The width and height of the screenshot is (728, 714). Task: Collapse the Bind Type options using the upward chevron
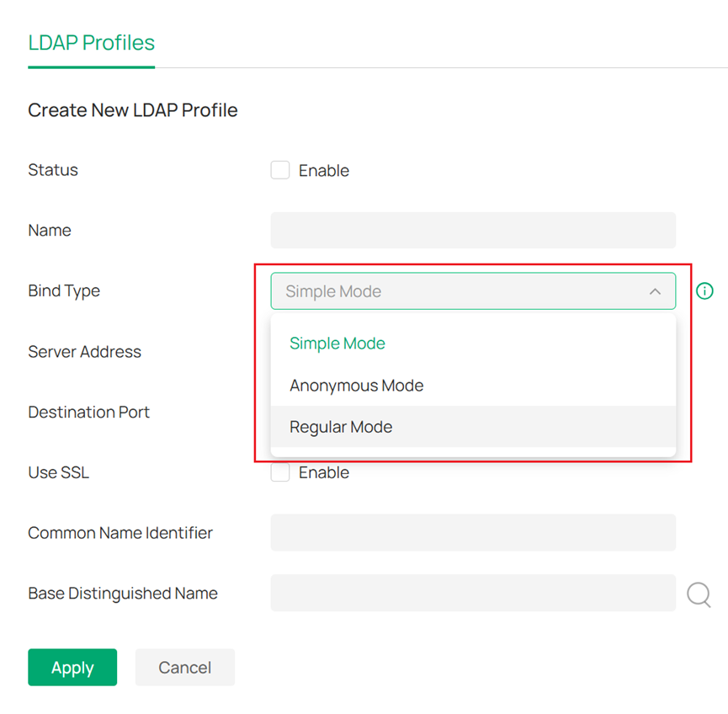(x=656, y=290)
